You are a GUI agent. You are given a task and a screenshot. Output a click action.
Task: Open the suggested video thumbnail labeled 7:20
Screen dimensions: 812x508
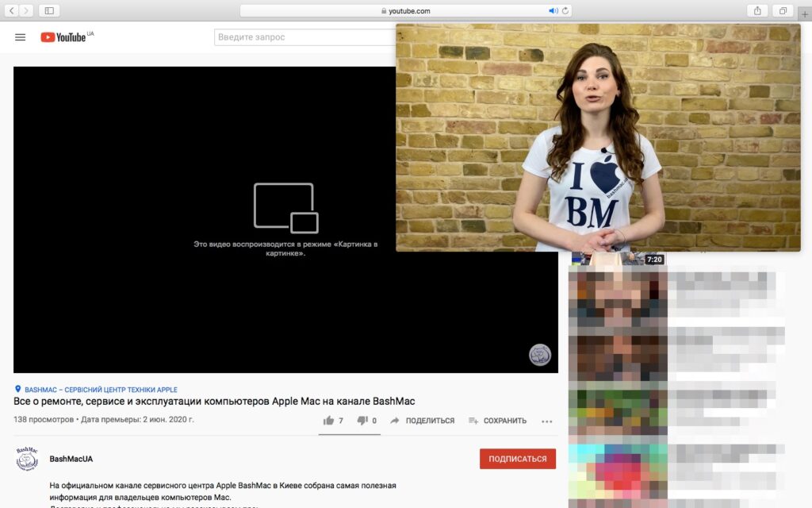618,259
